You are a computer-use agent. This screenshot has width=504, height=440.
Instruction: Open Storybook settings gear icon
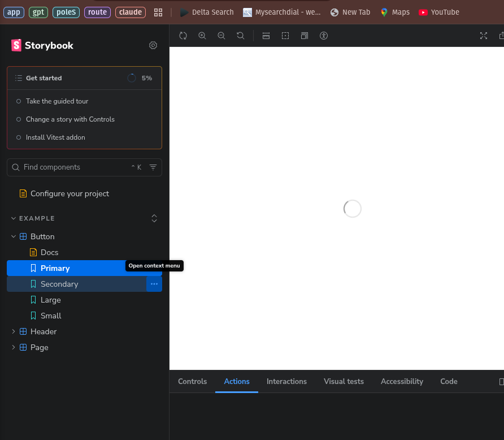(153, 45)
